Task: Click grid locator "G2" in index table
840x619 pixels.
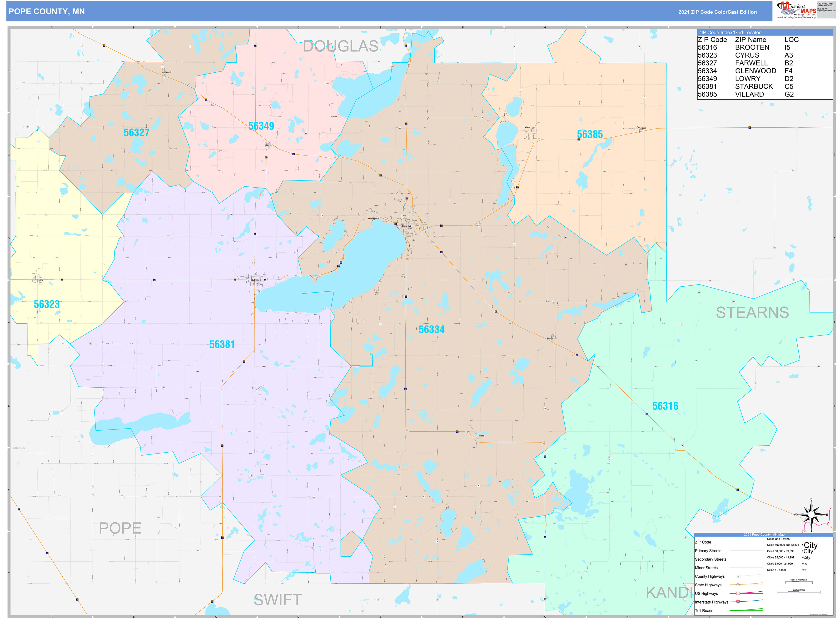Action: pos(789,95)
